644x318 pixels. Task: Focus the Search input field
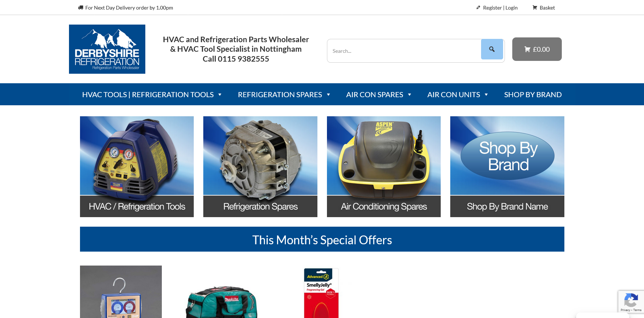point(404,51)
